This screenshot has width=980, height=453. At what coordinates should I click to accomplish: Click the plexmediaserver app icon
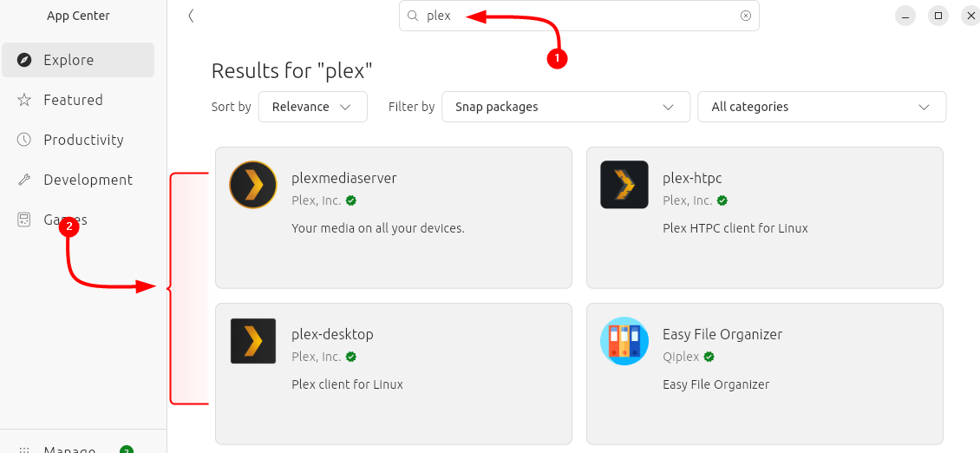coord(253,185)
